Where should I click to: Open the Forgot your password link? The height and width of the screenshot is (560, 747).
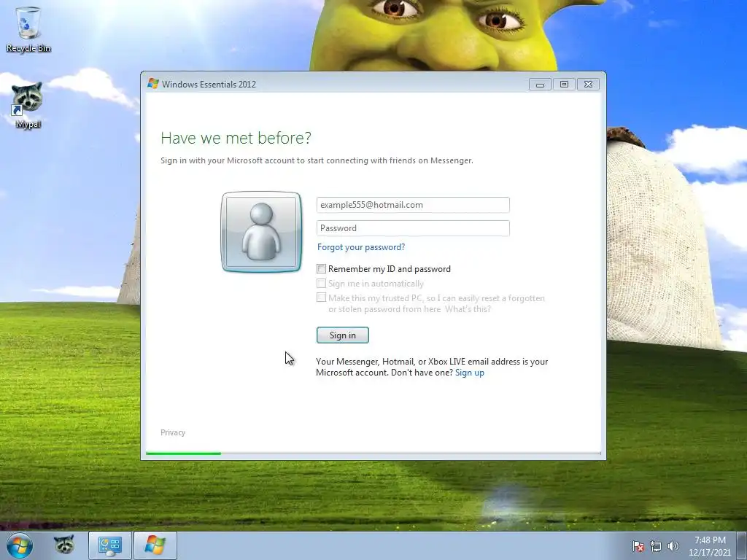361,247
